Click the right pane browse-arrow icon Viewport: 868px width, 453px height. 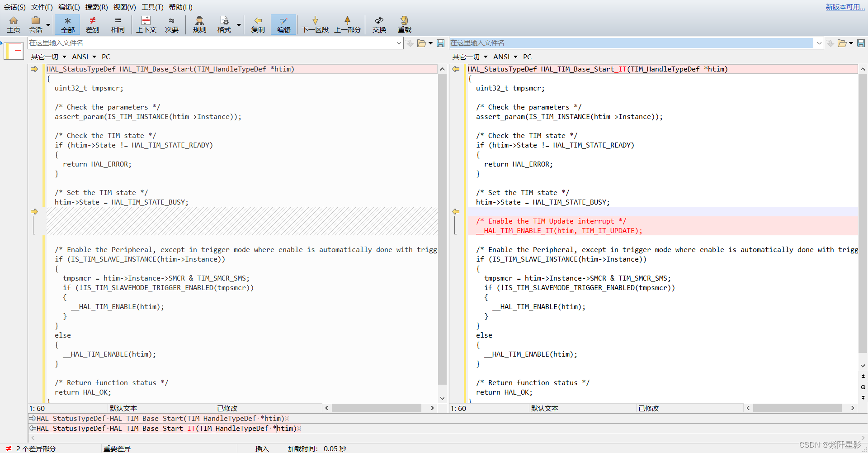(830, 43)
